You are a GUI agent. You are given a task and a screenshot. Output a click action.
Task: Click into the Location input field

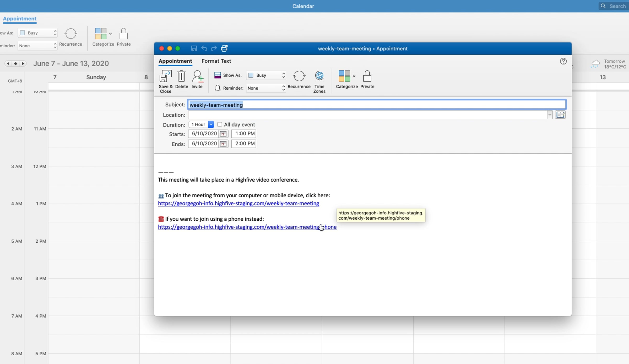coord(367,115)
